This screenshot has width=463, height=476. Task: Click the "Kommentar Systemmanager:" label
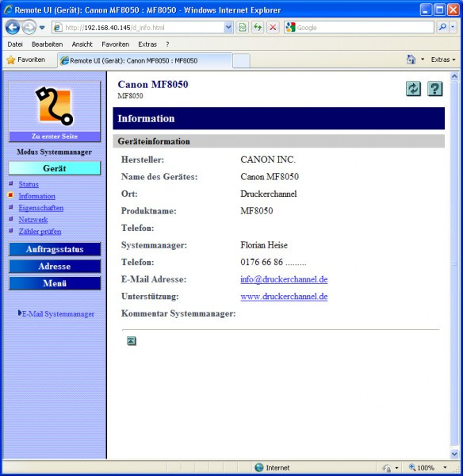click(x=178, y=313)
